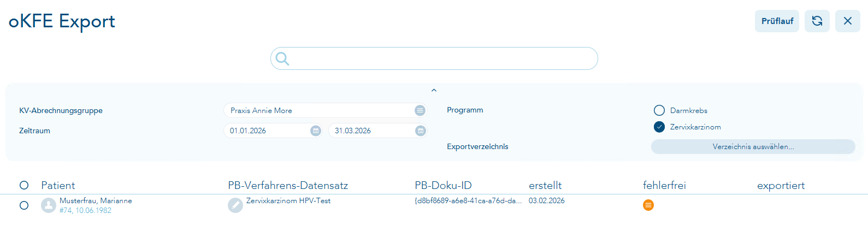Image resolution: width=868 pixels, height=225 pixels.
Task: Collapse the filter panel with chevron
Action: point(434,90)
